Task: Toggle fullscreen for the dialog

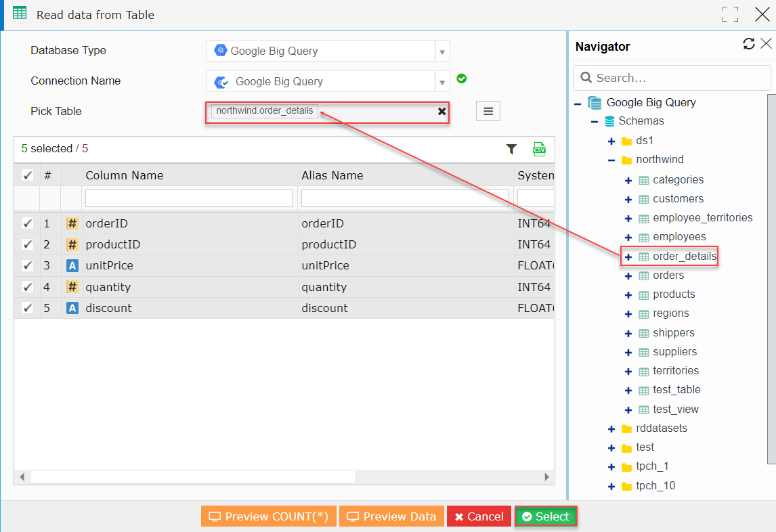Action: click(730, 14)
